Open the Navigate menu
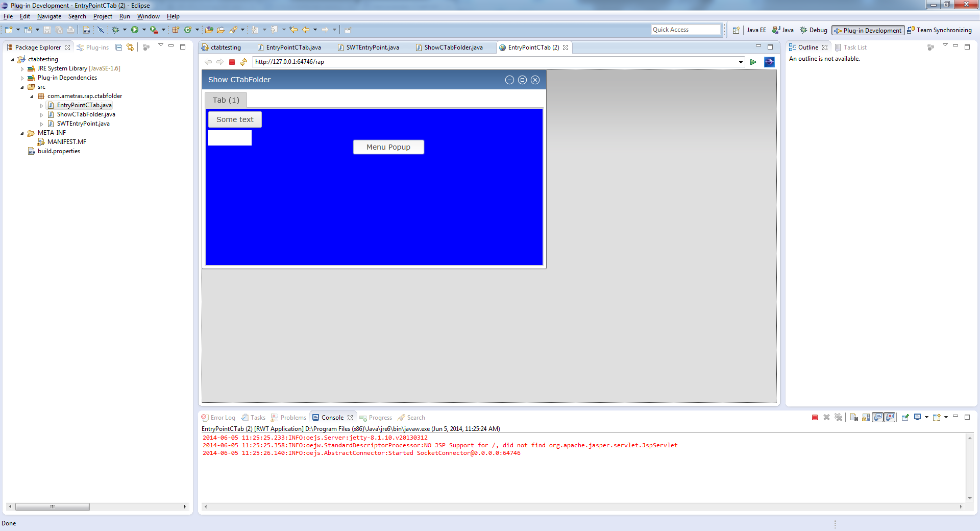Image resolution: width=980 pixels, height=531 pixels. 49,16
